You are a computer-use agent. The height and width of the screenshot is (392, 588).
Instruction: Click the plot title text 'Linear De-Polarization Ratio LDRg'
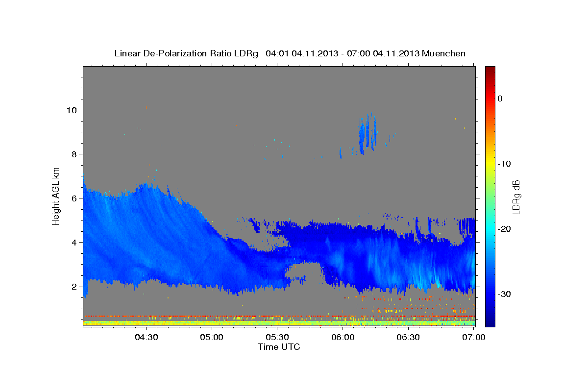pyautogui.click(x=186, y=53)
